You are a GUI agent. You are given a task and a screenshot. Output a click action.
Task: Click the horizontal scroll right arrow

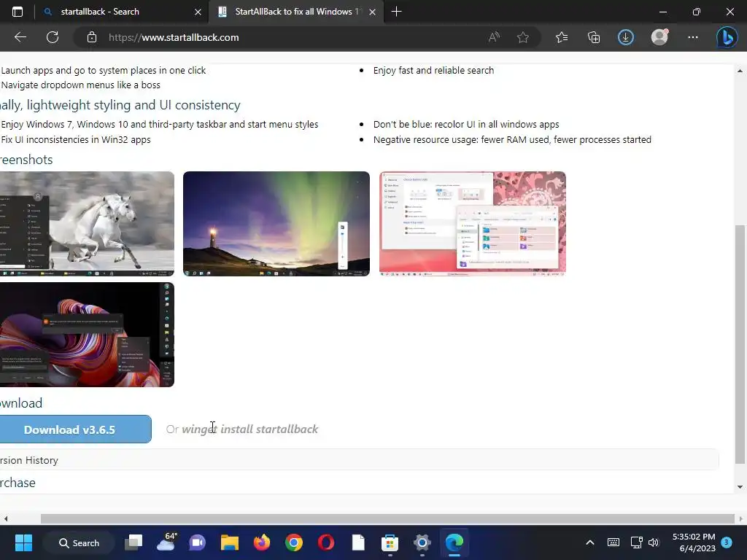coord(741,518)
